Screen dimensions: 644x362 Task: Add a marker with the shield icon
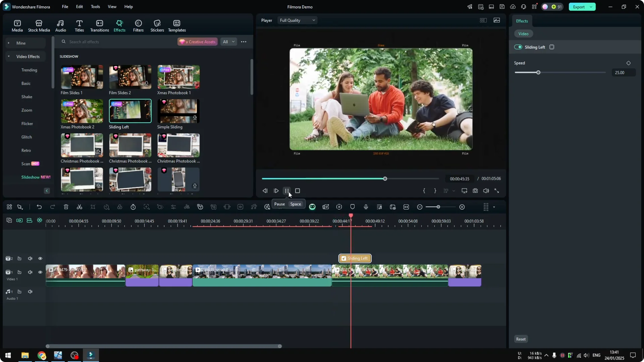point(353,207)
